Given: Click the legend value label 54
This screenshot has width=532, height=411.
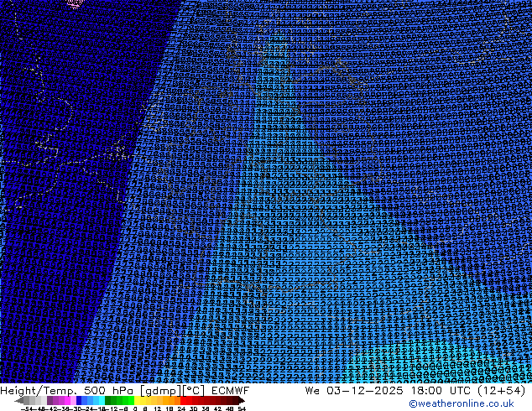Looking at the screenshot, I should [242, 408].
